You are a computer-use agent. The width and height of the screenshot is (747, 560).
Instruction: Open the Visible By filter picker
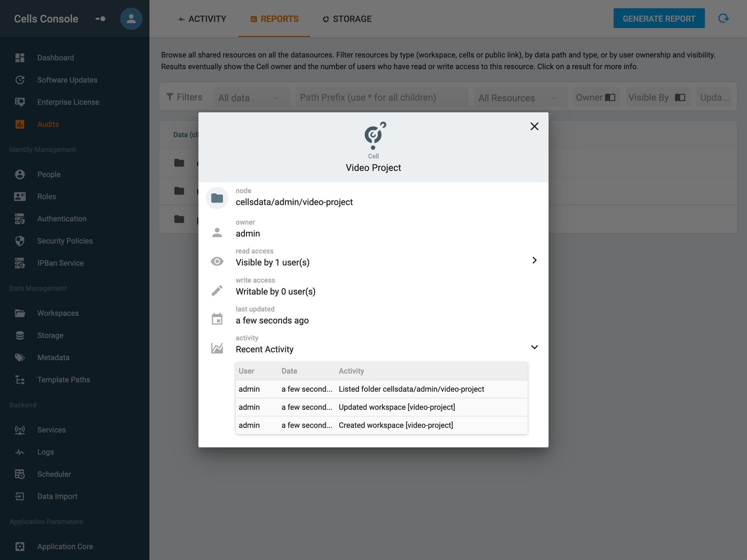click(658, 97)
